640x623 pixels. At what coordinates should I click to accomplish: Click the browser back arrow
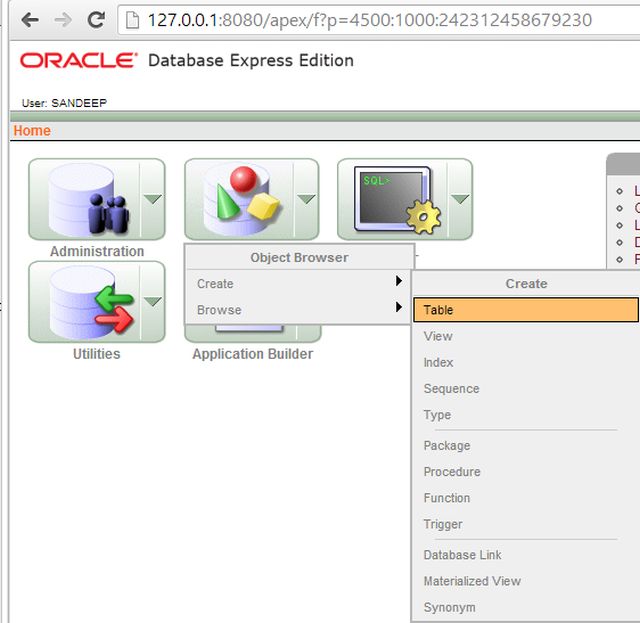point(30,20)
